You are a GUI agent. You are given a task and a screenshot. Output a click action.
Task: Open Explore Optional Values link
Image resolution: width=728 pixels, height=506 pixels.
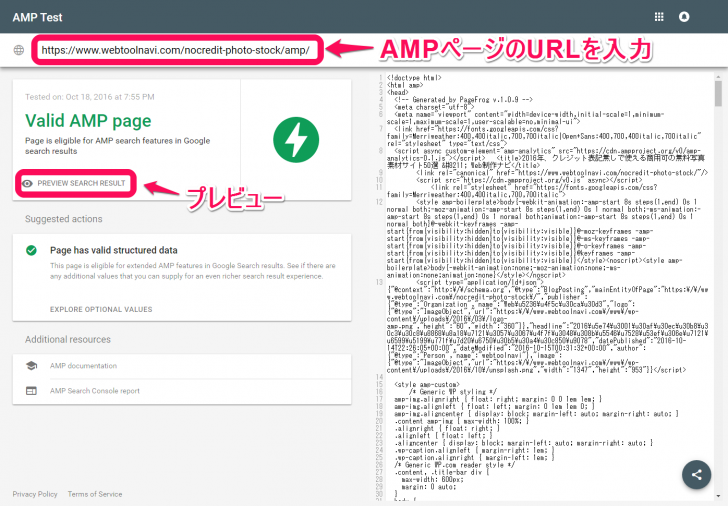pos(101,309)
